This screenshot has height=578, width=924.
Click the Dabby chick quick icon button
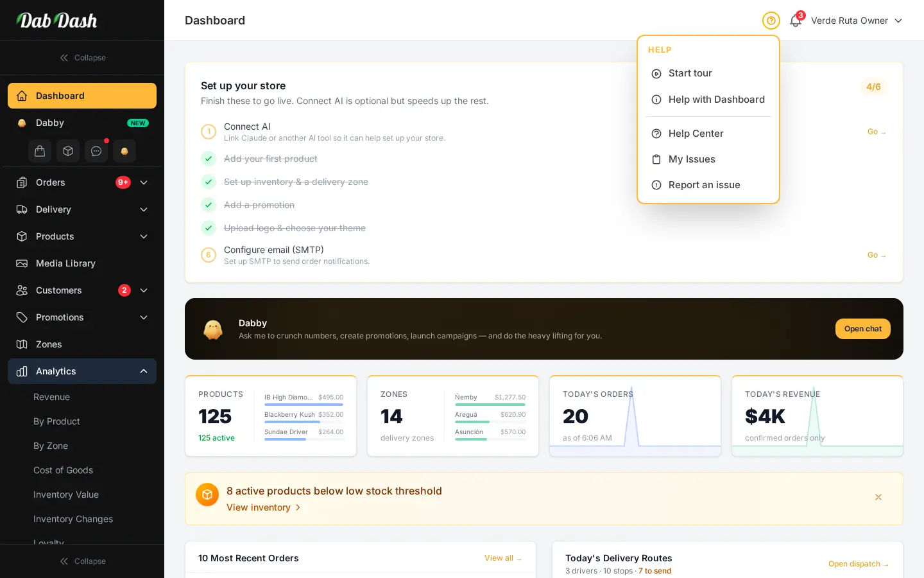pyautogui.click(x=124, y=151)
